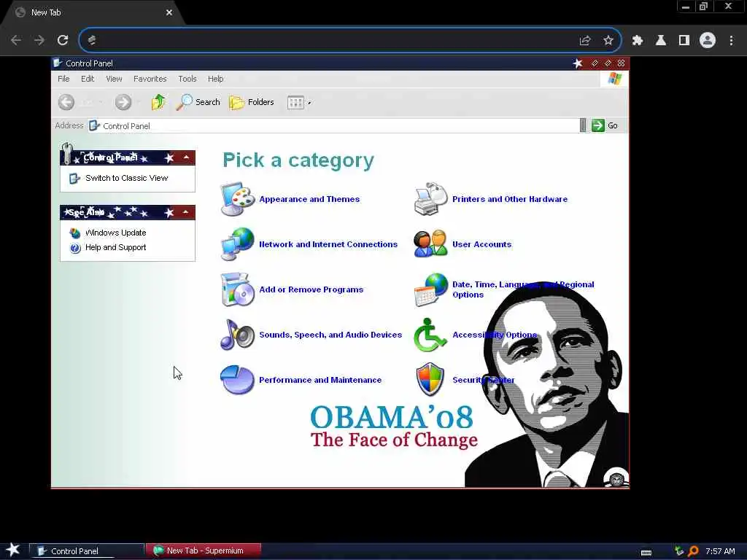This screenshot has height=560, width=747.
Task: Click the Explorer Back arrow button
Action: [x=66, y=102]
